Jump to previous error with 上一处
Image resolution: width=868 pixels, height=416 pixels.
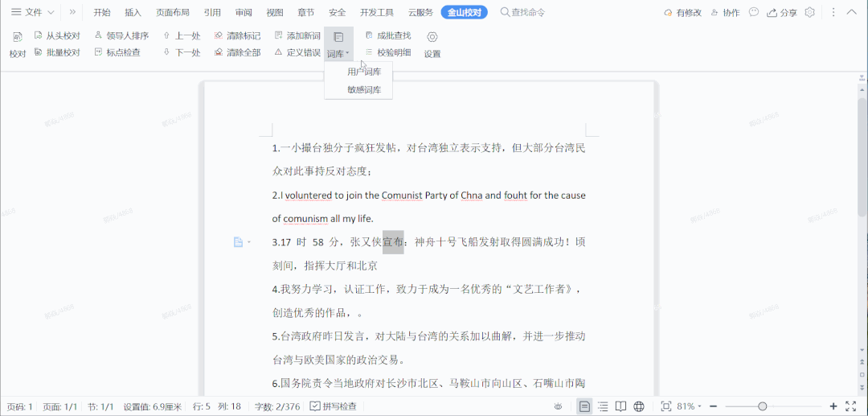pyautogui.click(x=182, y=36)
